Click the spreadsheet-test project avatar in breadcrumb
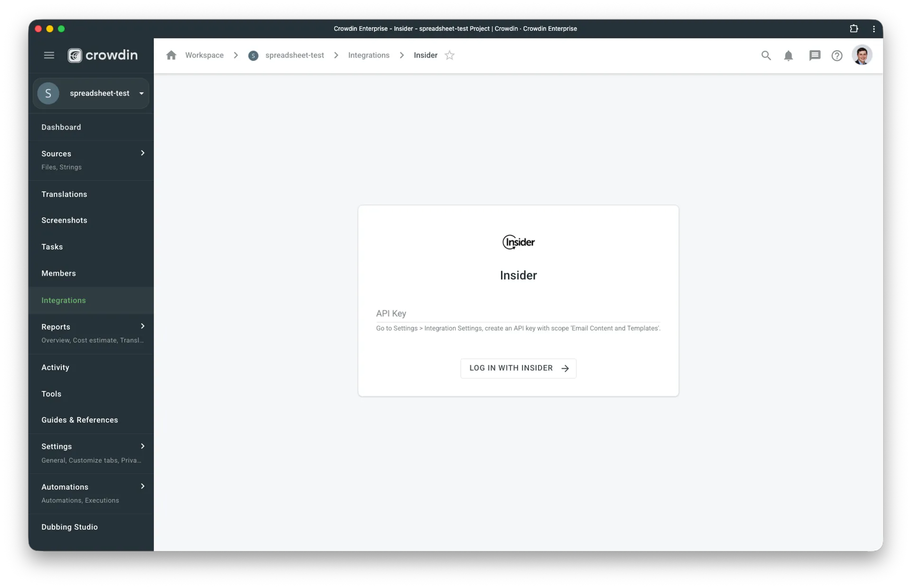 pyautogui.click(x=253, y=56)
